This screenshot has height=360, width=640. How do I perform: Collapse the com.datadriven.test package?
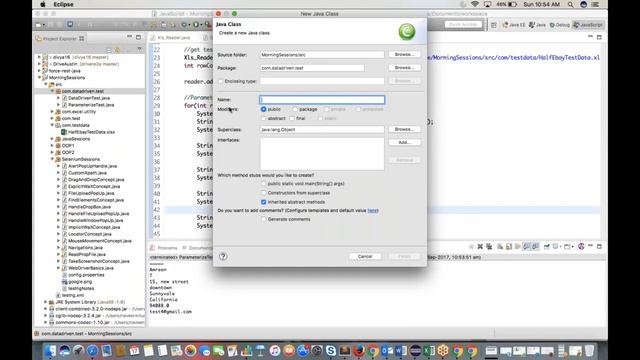click(x=52, y=91)
